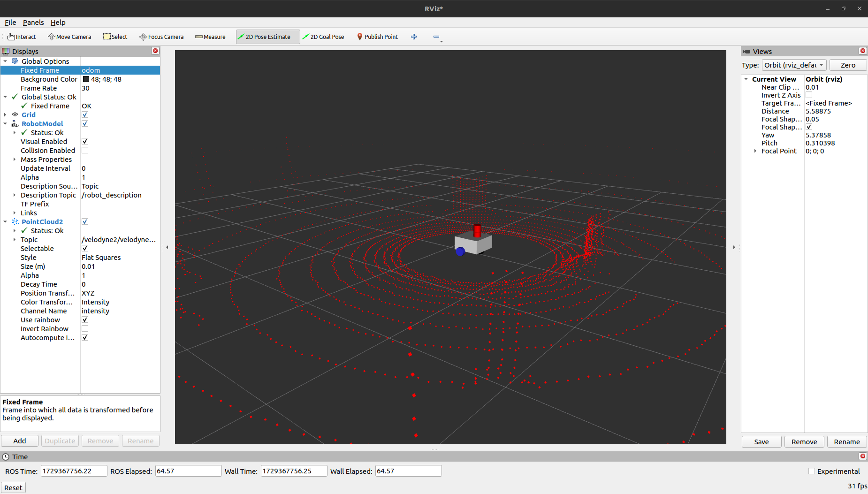Toggle the RobotModel display checkbox
The height and width of the screenshot is (494, 868).
[x=85, y=123]
